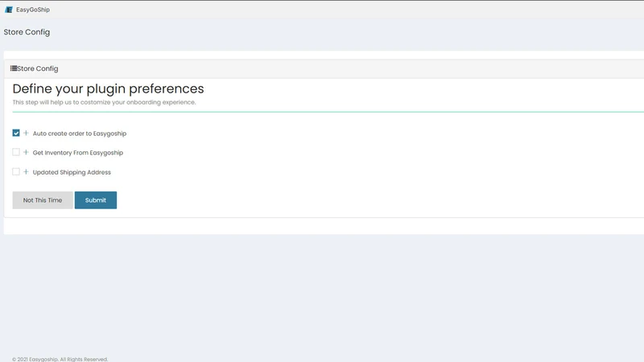
Task: Click the EasyGoShip logo icon
Action: (9, 10)
